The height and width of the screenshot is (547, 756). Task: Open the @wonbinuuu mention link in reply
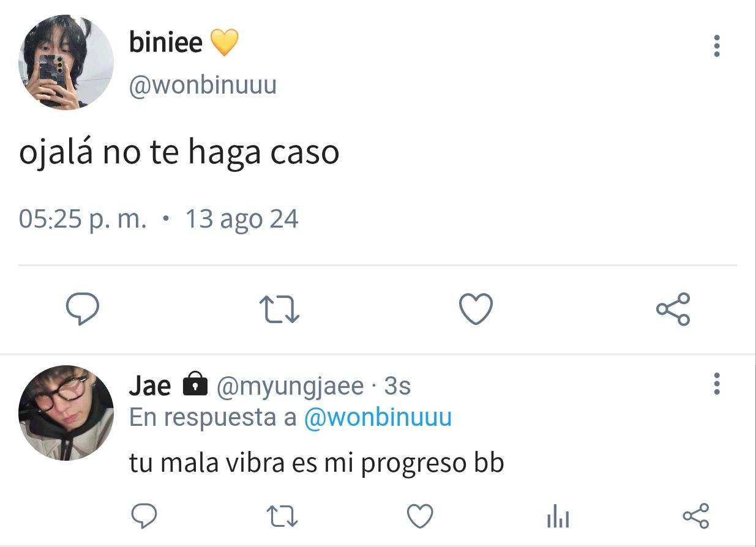[x=378, y=417]
